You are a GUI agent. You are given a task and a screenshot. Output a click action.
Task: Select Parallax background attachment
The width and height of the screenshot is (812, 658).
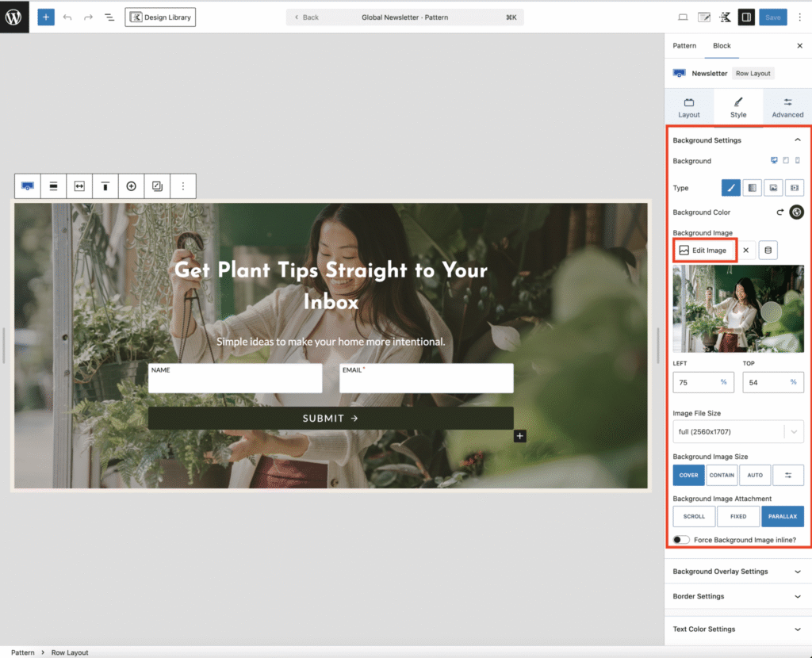click(x=782, y=516)
